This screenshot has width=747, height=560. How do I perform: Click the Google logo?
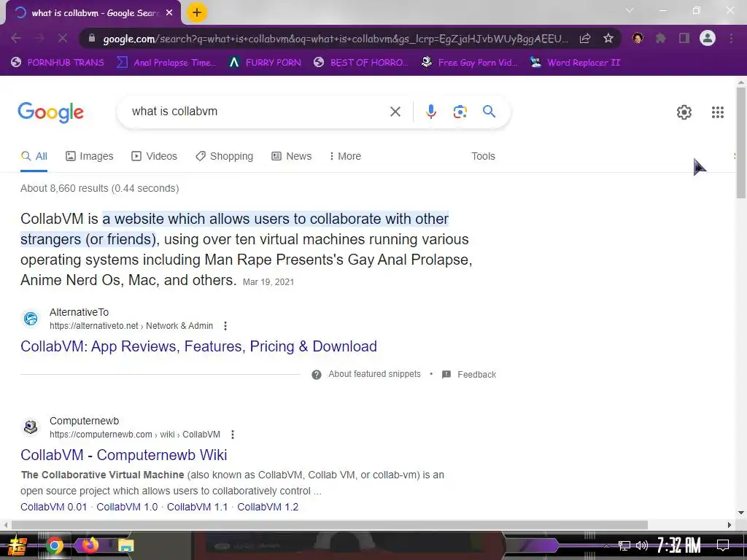(50, 112)
